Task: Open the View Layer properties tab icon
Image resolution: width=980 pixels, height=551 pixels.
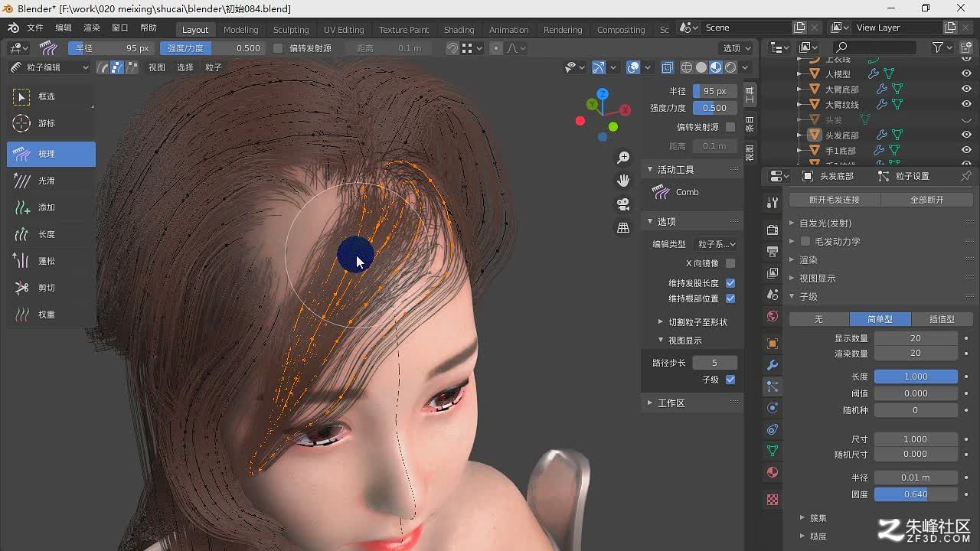Action: point(773,273)
